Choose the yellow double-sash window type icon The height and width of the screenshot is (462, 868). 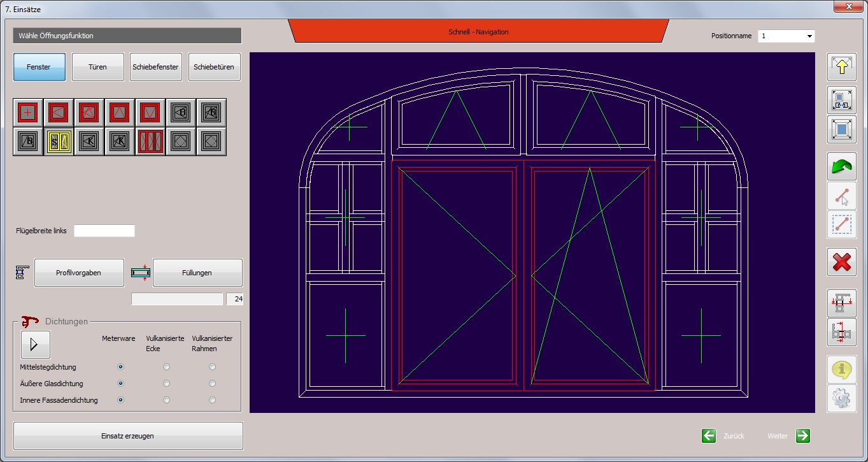pyautogui.click(x=59, y=141)
